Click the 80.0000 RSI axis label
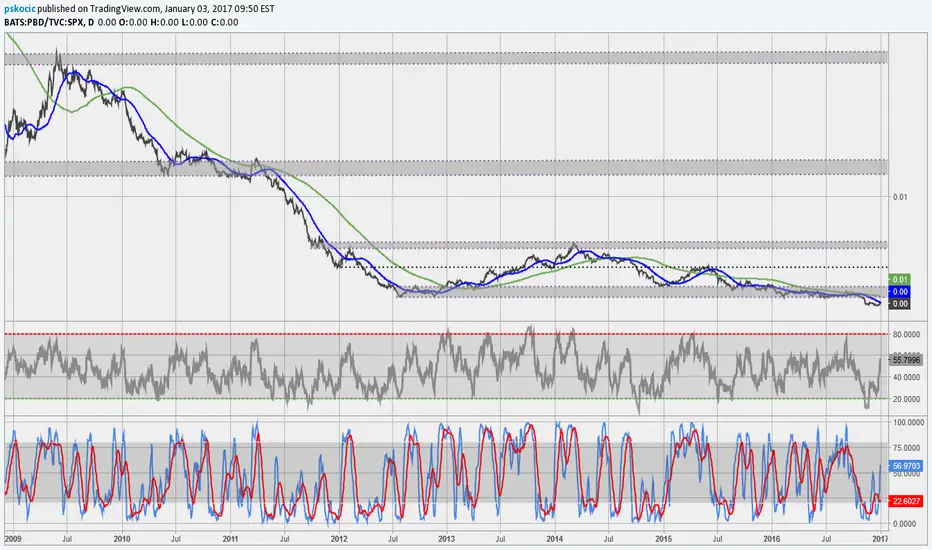932x550 pixels. click(x=906, y=335)
